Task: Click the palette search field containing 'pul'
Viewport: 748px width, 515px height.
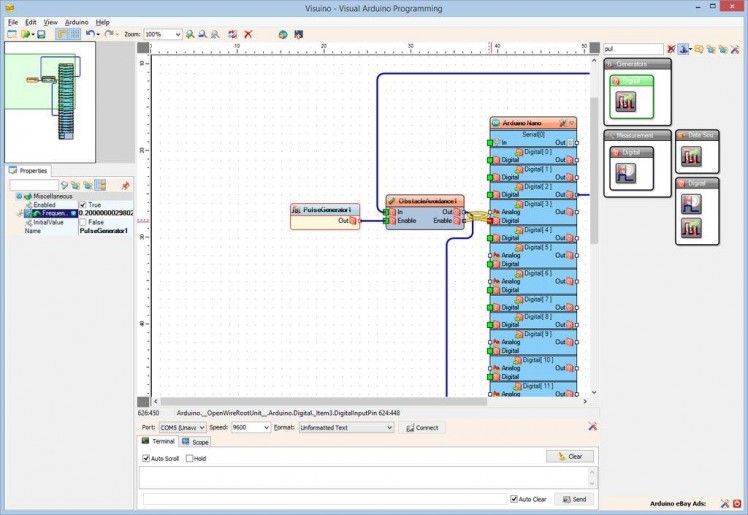Action: click(632, 48)
